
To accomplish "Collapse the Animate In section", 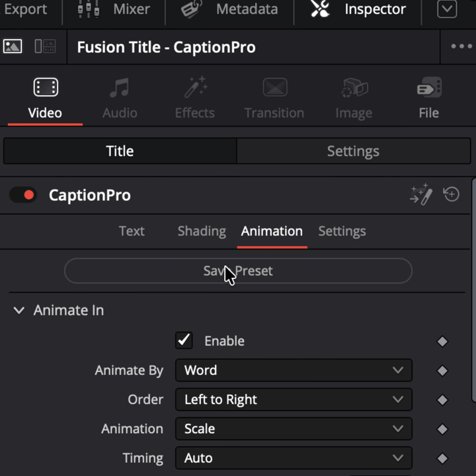I will click(19, 310).
